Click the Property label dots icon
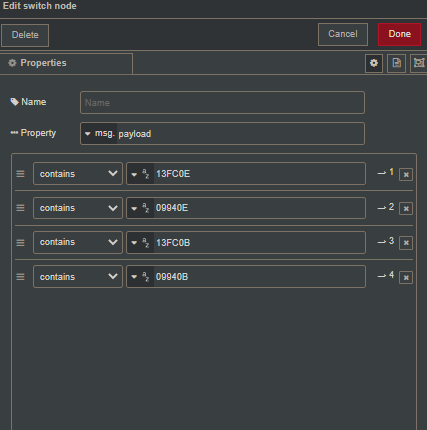This screenshot has height=430, width=427. (14, 133)
